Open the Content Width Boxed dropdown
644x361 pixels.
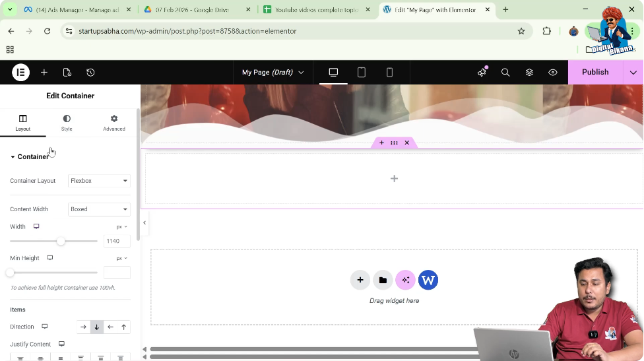pyautogui.click(x=99, y=209)
